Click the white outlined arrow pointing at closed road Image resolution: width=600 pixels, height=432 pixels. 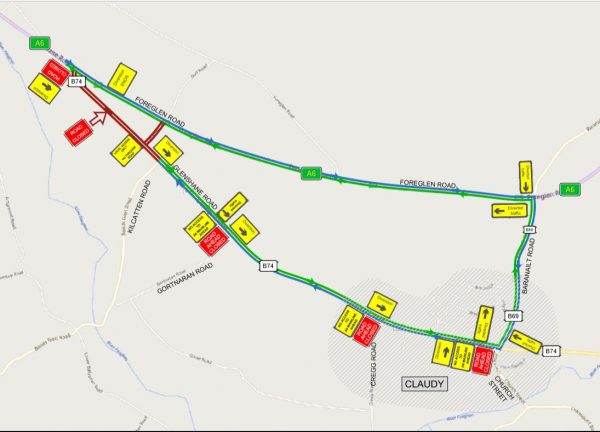99,117
